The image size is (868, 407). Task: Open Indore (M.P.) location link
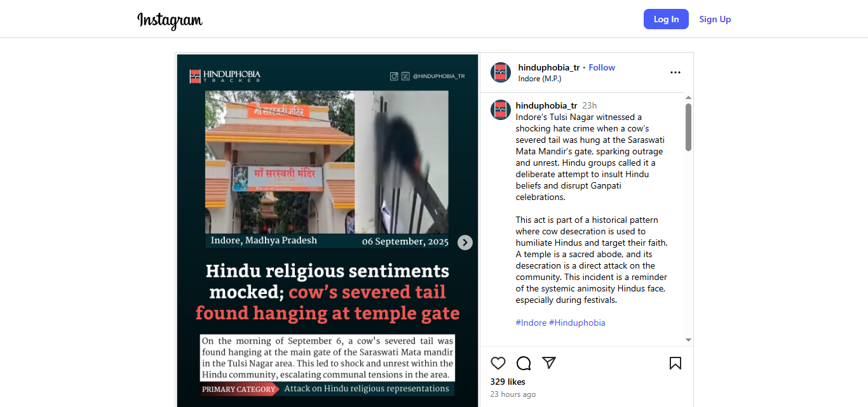(x=540, y=79)
